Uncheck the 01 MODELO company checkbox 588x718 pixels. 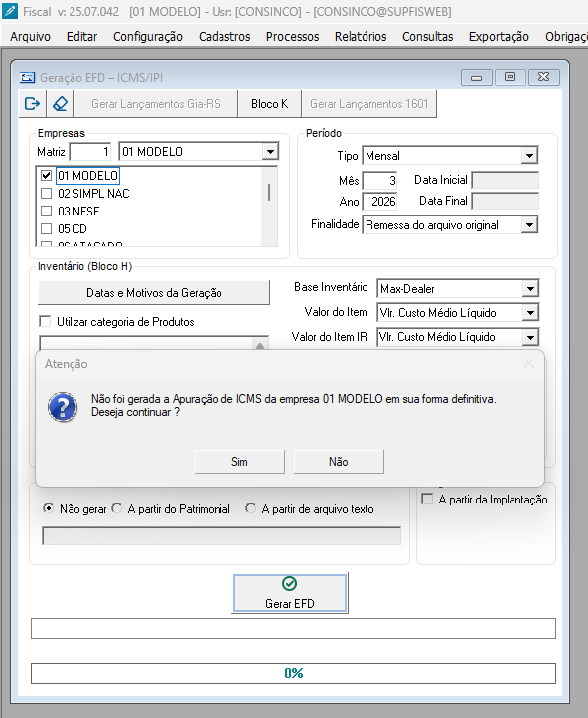(46, 176)
